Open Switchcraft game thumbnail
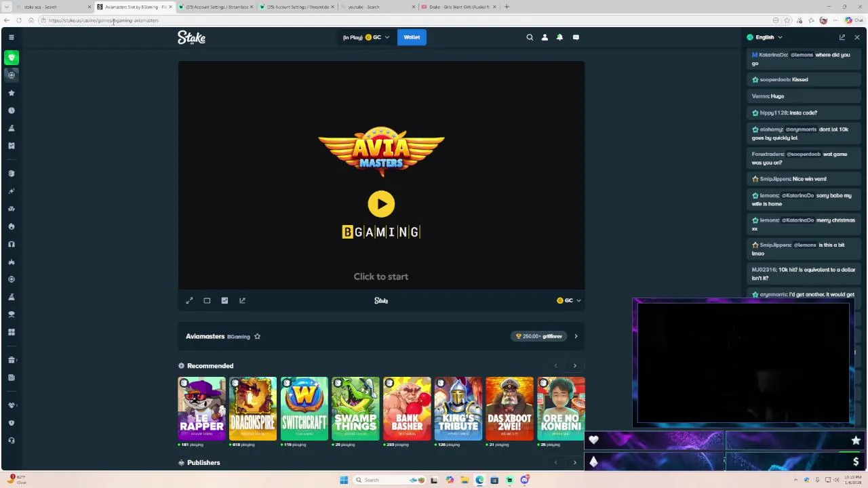This screenshot has height=488, width=868. pos(304,409)
